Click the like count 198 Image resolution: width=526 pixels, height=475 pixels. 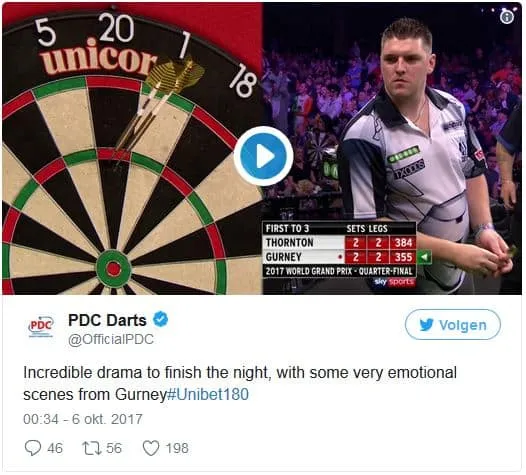coord(177,448)
